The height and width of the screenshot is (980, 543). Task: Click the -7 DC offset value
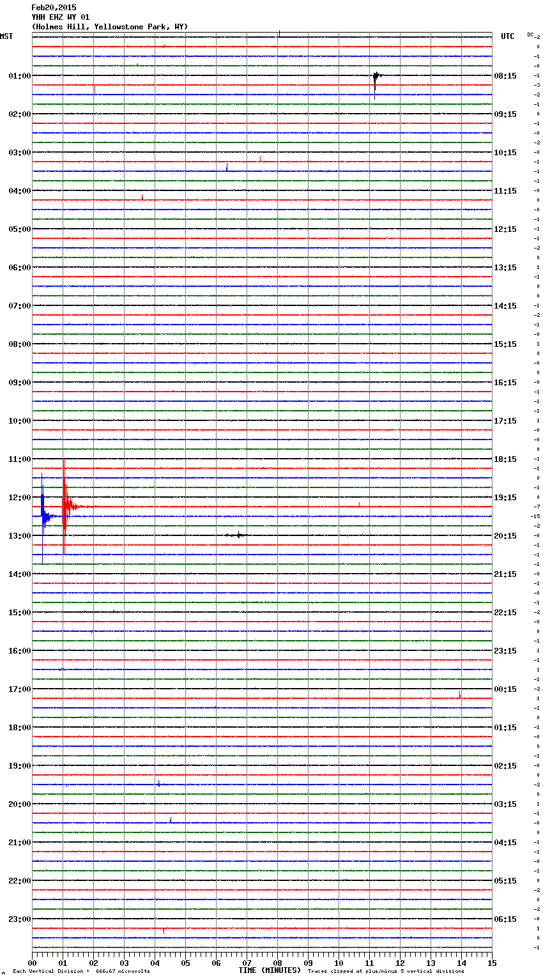537,507
